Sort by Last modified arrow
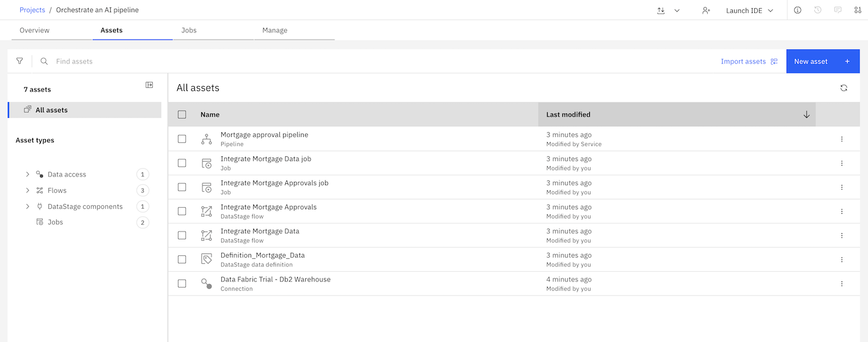This screenshot has height=342, width=868. (806, 114)
